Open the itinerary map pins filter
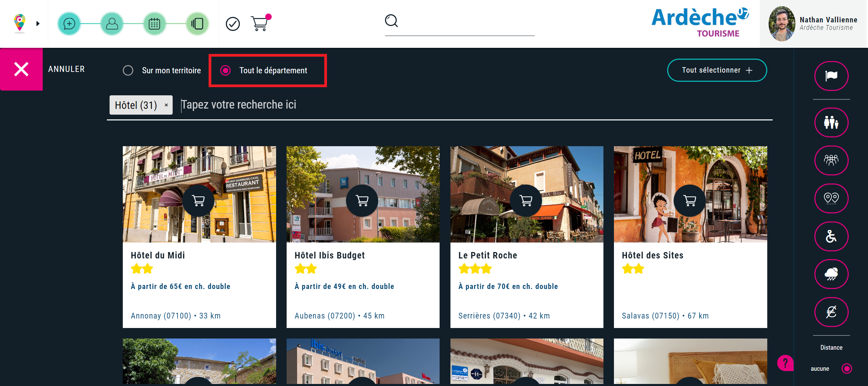The image size is (868, 386). coord(831,198)
